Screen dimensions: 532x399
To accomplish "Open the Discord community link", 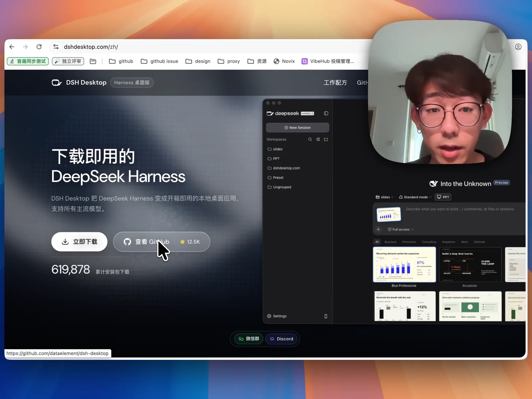I will tap(281, 339).
